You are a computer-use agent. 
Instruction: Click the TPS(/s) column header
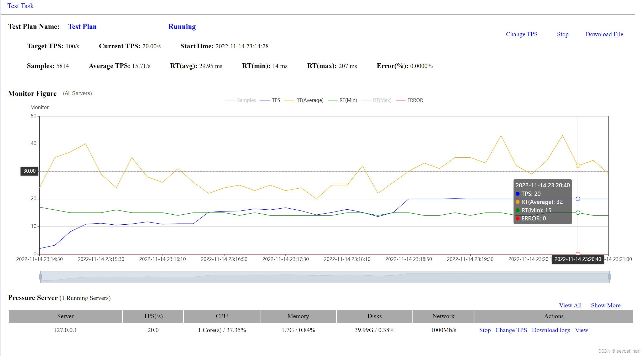(153, 316)
